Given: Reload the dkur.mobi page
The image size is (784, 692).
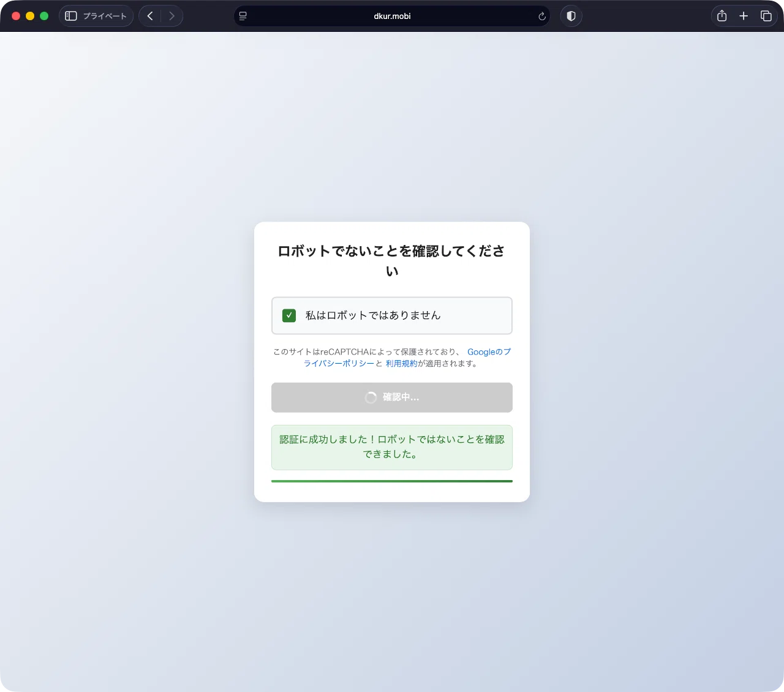Looking at the screenshot, I should coord(542,17).
